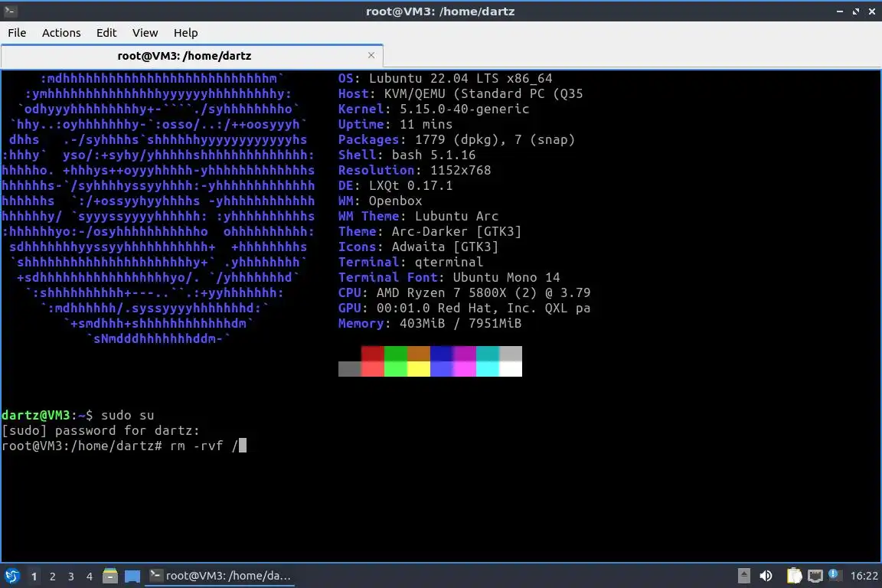Click the dark green color block
Image resolution: width=882 pixels, height=588 pixels.
pos(395,354)
